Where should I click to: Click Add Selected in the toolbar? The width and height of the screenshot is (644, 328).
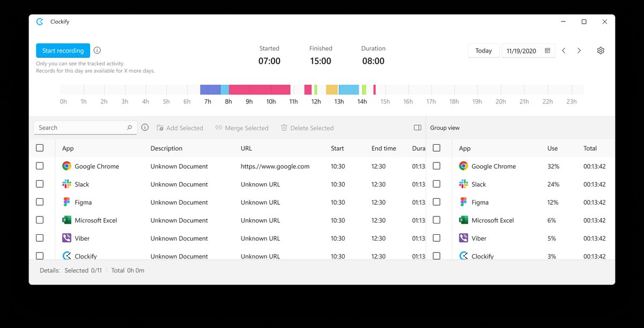[x=180, y=128]
